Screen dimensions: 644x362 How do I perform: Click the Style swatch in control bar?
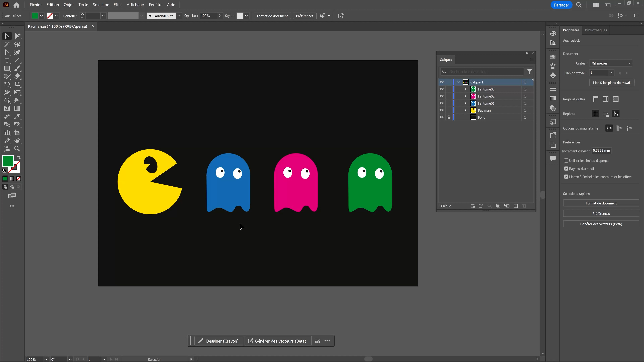click(240, 16)
